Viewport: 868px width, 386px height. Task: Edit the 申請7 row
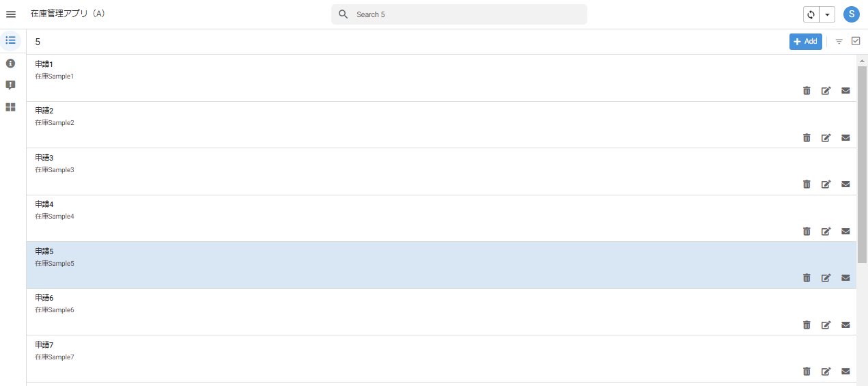click(x=826, y=372)
